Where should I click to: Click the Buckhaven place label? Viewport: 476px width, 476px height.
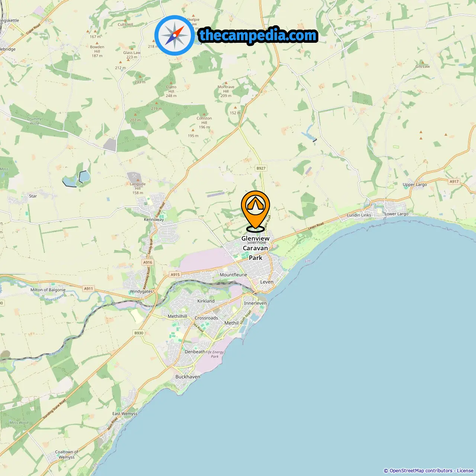click(188, 377)
